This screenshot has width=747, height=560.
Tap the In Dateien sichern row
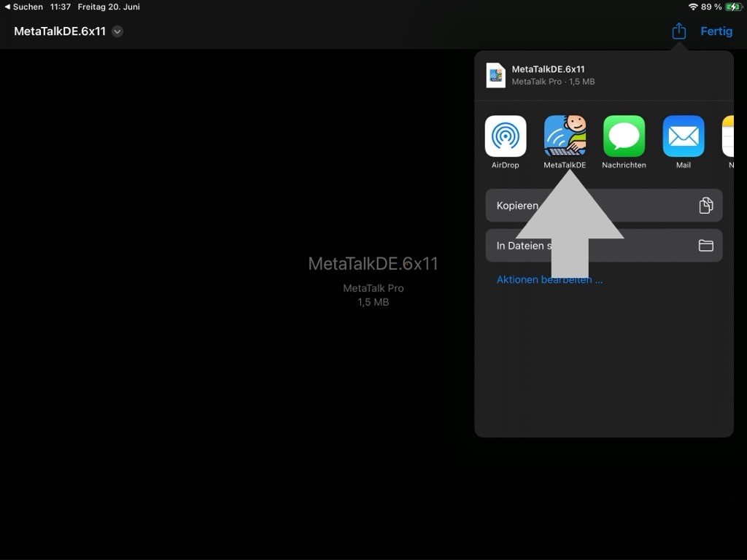(603, 245)
